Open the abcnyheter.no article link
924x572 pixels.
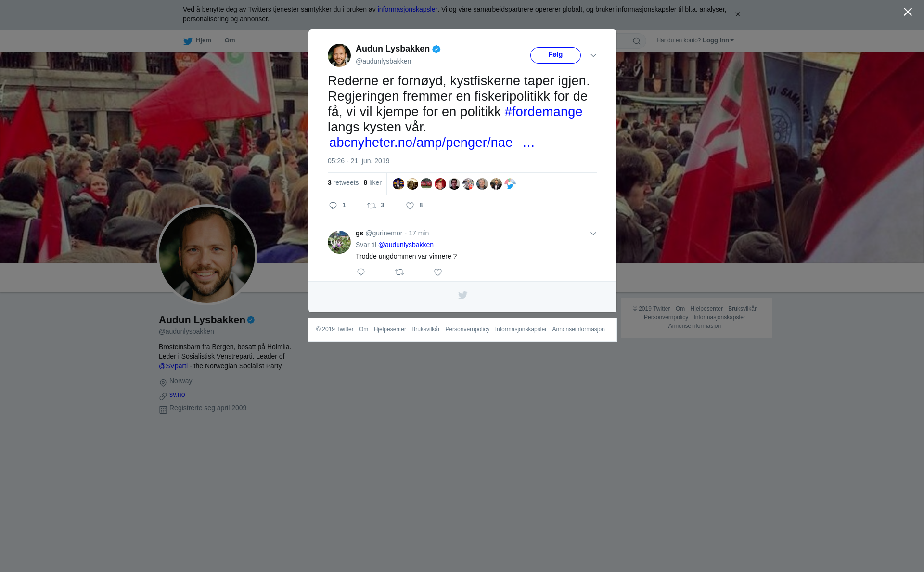point(432,143)
